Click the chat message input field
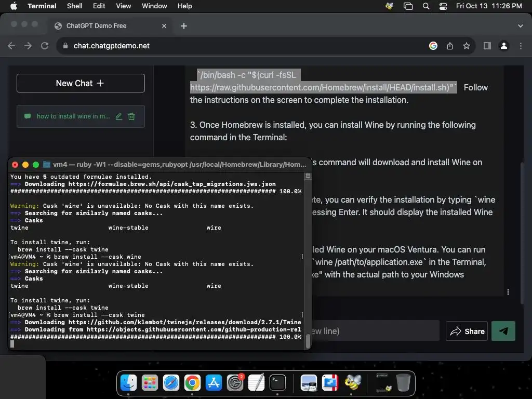The height and width of the screenshot is (399, 532). tap(376, 331)
